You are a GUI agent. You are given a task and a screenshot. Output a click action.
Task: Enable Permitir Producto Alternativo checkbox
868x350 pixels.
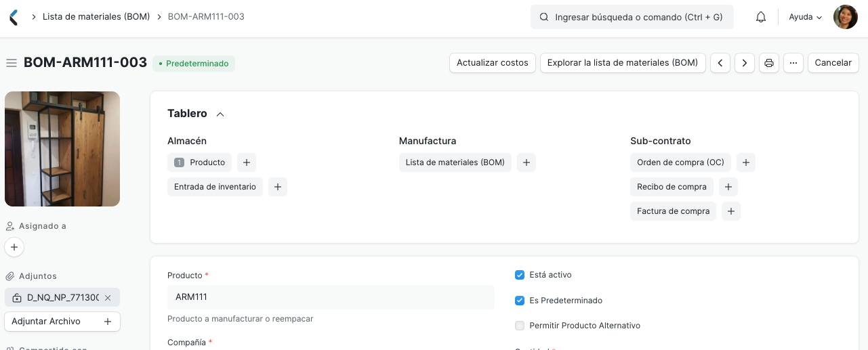pyautogui.click(x=520, y=326)
